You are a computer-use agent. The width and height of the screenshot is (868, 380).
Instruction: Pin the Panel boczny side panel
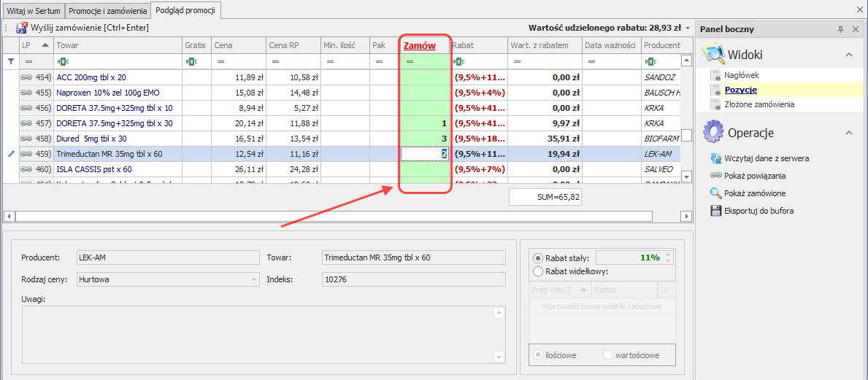[840, 29]
